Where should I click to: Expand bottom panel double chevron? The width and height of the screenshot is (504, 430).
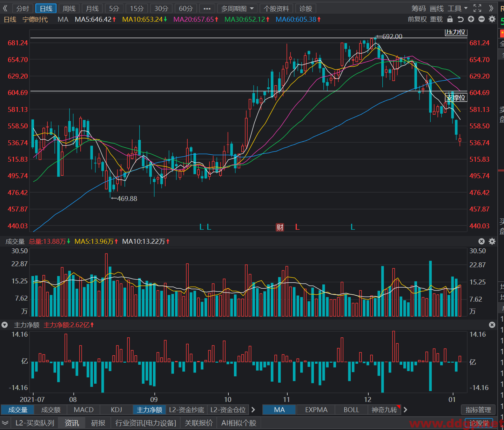coord(5,423)
